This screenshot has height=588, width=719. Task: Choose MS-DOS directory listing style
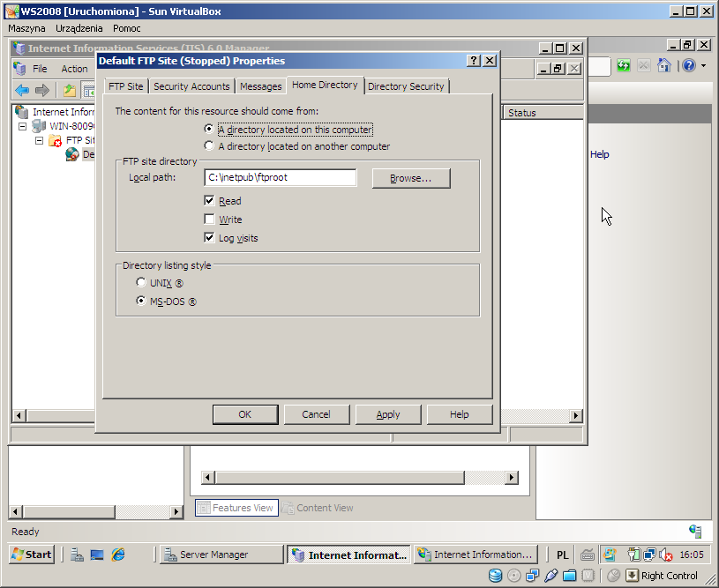(141, 301)
